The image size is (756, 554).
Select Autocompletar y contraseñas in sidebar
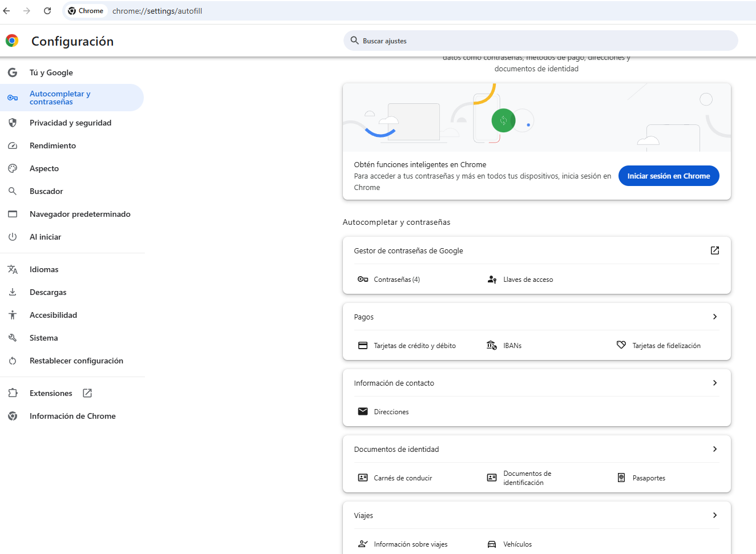(72, 98)
